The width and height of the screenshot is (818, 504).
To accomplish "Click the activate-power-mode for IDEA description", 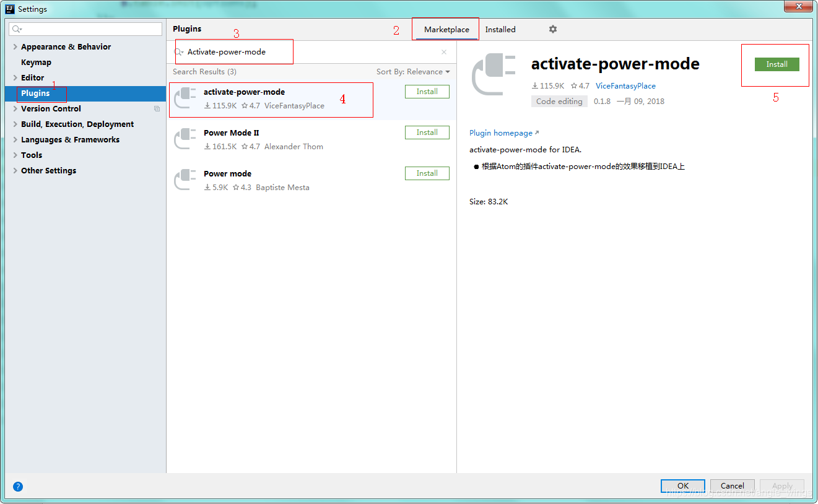I will [x=525, y=150].
